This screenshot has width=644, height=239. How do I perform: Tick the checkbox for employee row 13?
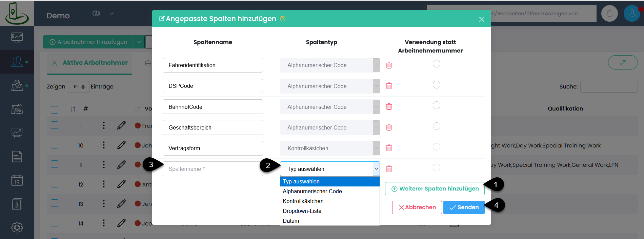55,203
